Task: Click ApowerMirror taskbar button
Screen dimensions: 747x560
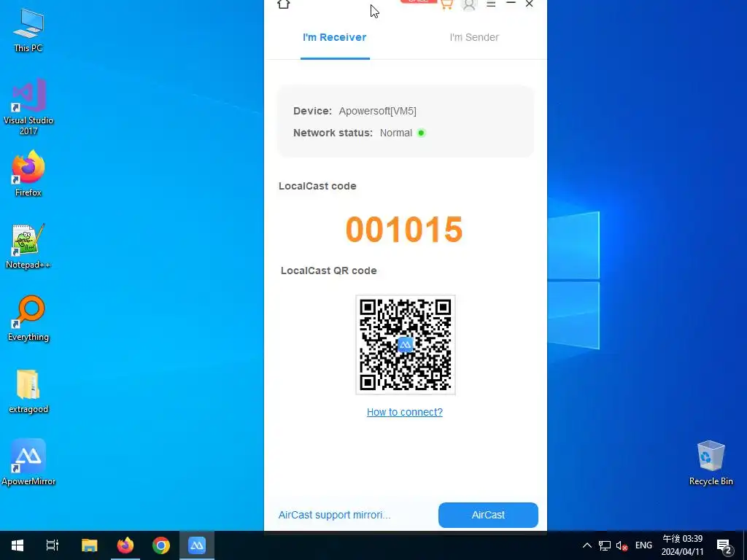Action: pos(197,545)
